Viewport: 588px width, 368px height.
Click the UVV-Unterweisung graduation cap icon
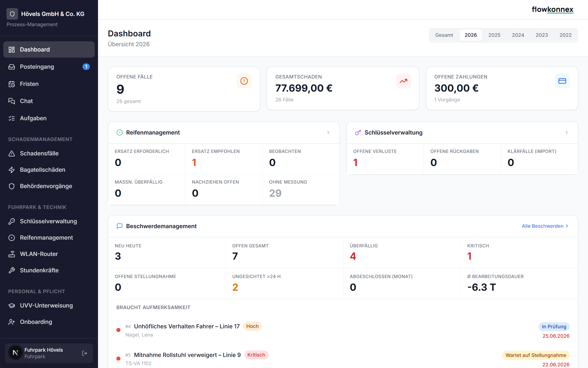12,305
